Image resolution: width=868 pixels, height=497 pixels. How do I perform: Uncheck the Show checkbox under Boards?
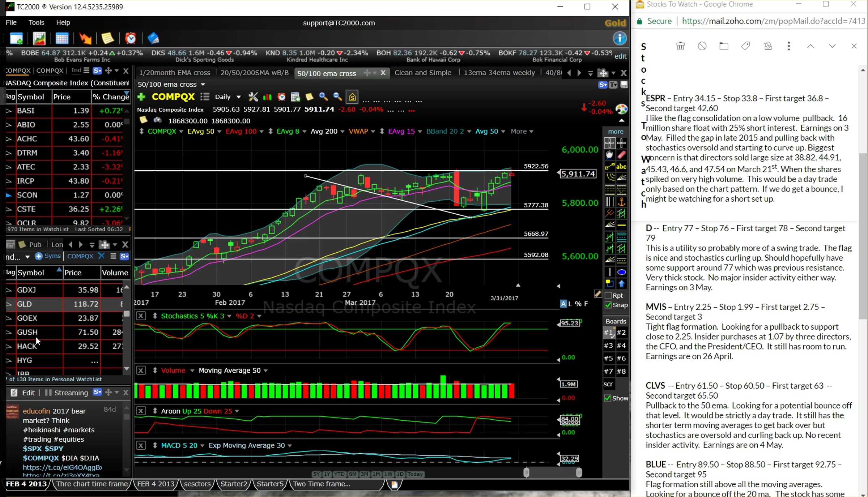pyautogui.click(x=608, y=398)
